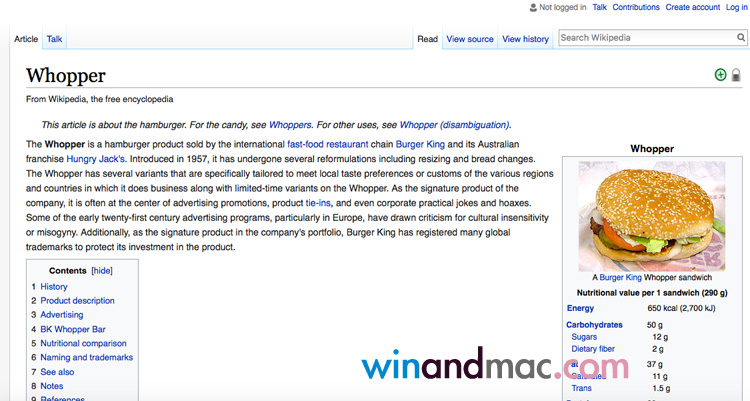Click the Burger King link in the image caption
Image resolution: width=750 pixels, height=401 pixels.
point(620,277)
